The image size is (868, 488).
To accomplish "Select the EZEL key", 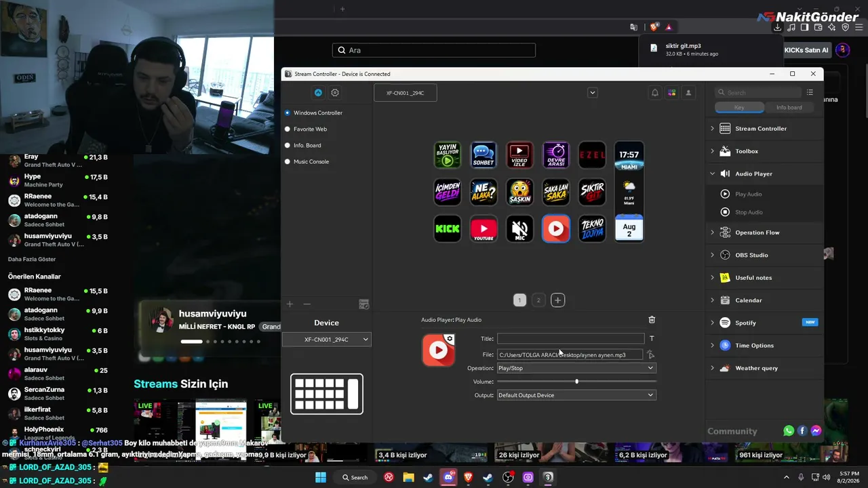I will point(592,155).
